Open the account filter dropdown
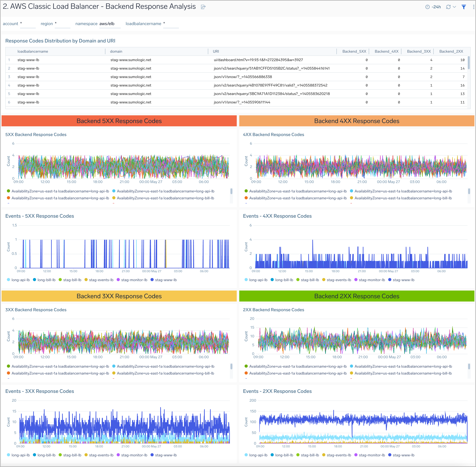The height and width of the screenshot is (467, 476). coord(28,24)
